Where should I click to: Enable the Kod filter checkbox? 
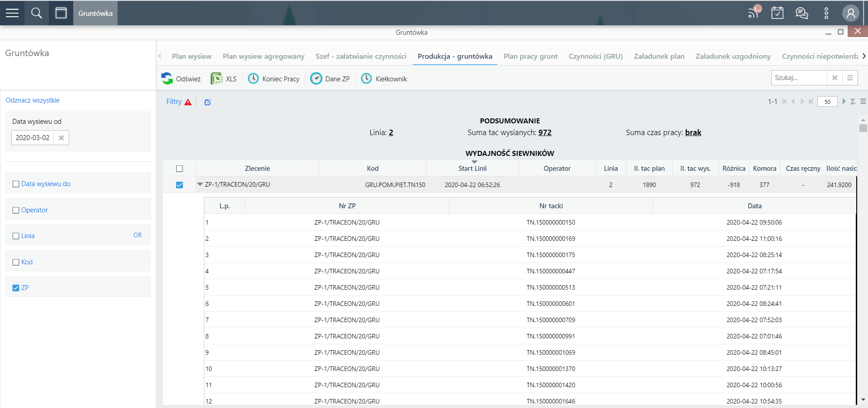[16, 262]
